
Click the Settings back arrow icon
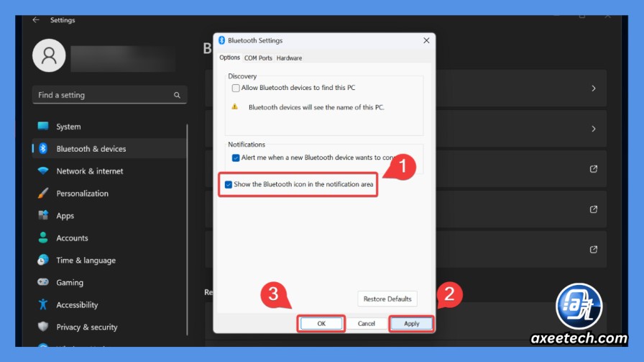(x=36, y=19)
